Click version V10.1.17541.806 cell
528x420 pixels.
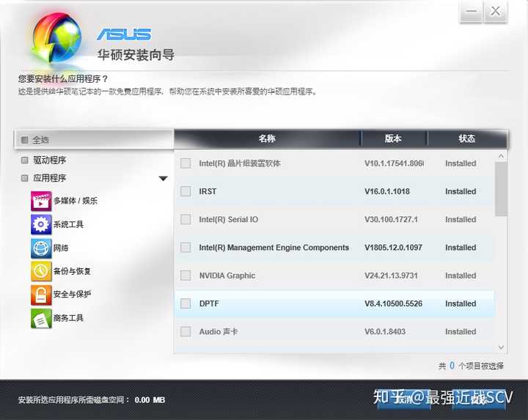394,163
